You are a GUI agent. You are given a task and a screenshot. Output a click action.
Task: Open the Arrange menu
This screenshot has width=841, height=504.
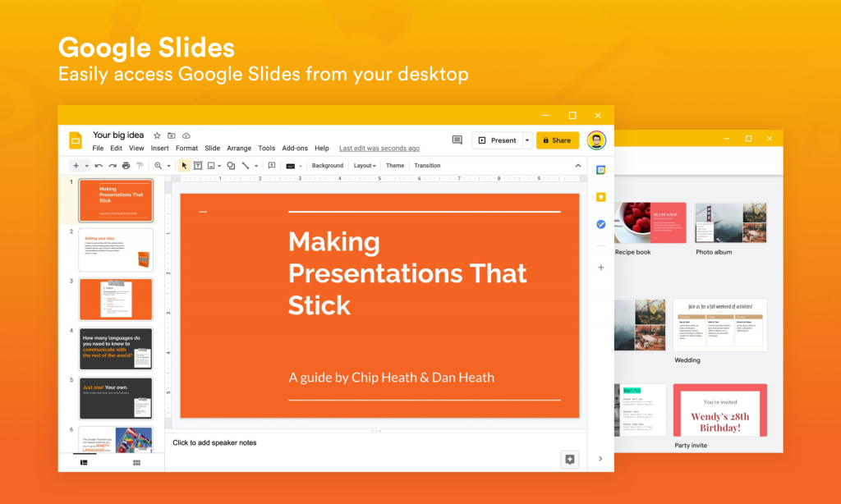[239, 148]
